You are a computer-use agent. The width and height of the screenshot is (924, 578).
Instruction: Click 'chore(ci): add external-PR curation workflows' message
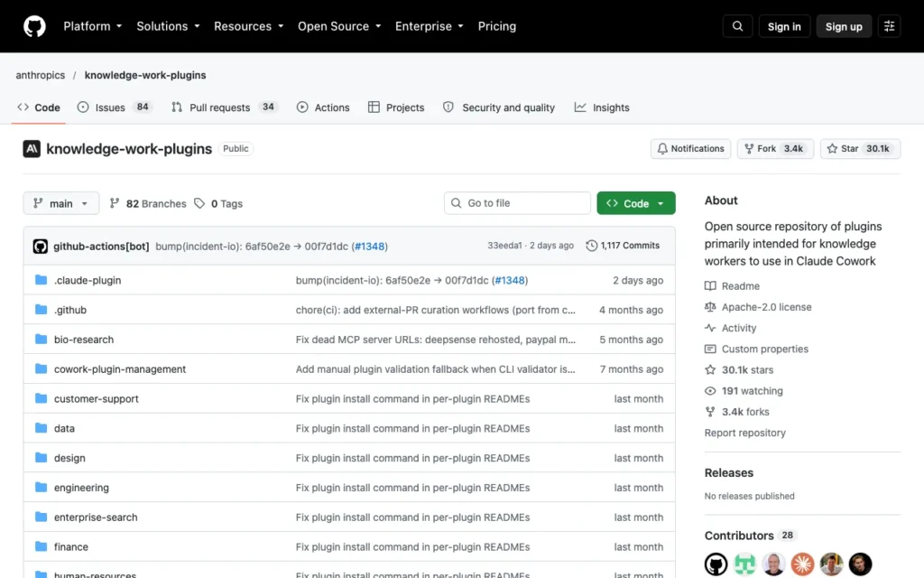pos(436,310)
